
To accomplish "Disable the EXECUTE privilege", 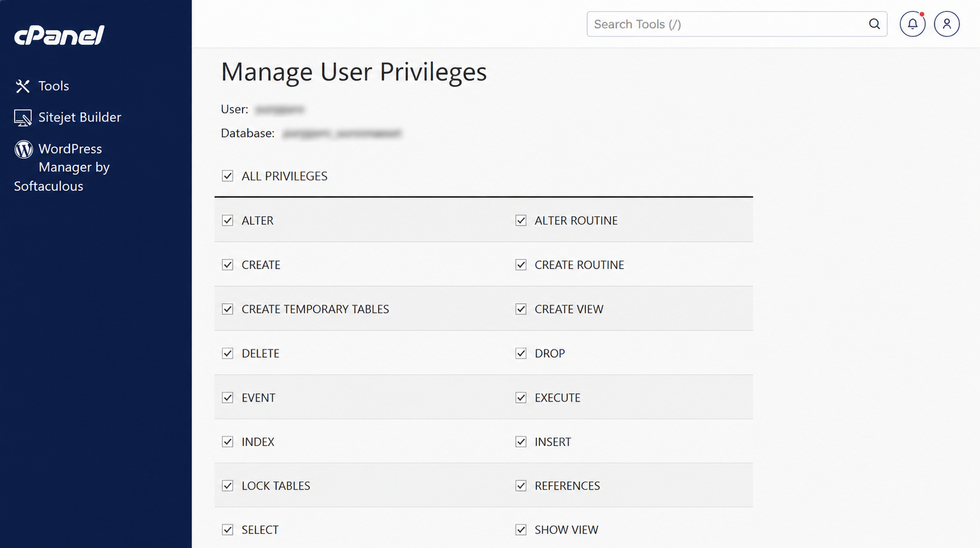I will coord(521,398).
